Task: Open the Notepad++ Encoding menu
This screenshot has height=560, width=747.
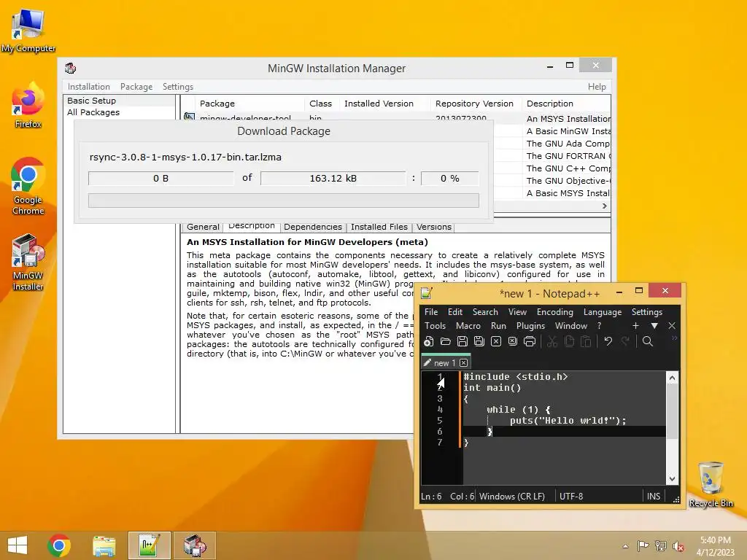Action: point(555,312)
